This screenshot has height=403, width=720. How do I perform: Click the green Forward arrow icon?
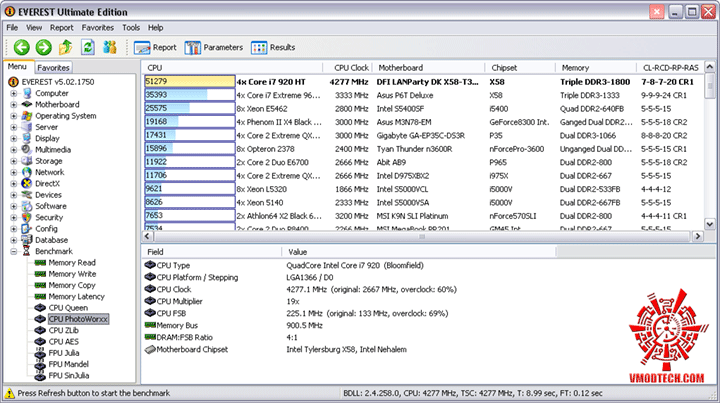pos(44,47)
